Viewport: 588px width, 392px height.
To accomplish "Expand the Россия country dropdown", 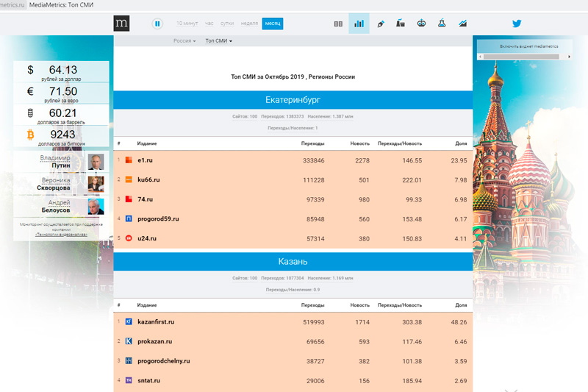I will [184, 41].
